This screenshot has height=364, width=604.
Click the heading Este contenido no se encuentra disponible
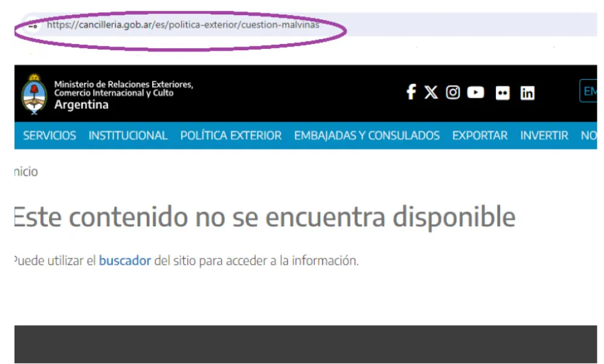tap(265, 217)
